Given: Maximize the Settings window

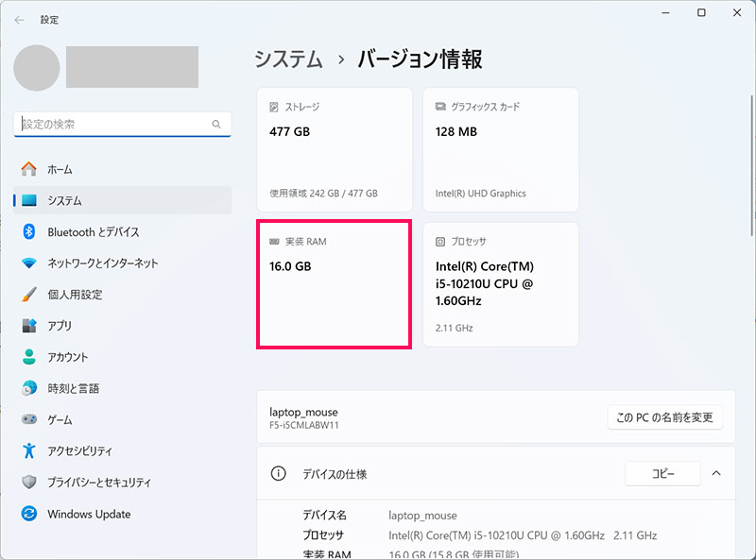Looking at the screenshot, I should click(x=701, y=13).
